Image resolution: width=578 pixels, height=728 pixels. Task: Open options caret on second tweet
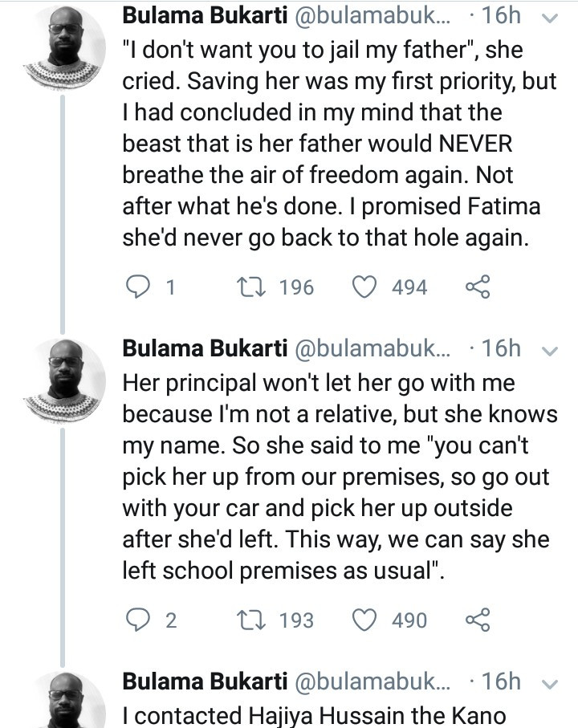pos(551,351)
